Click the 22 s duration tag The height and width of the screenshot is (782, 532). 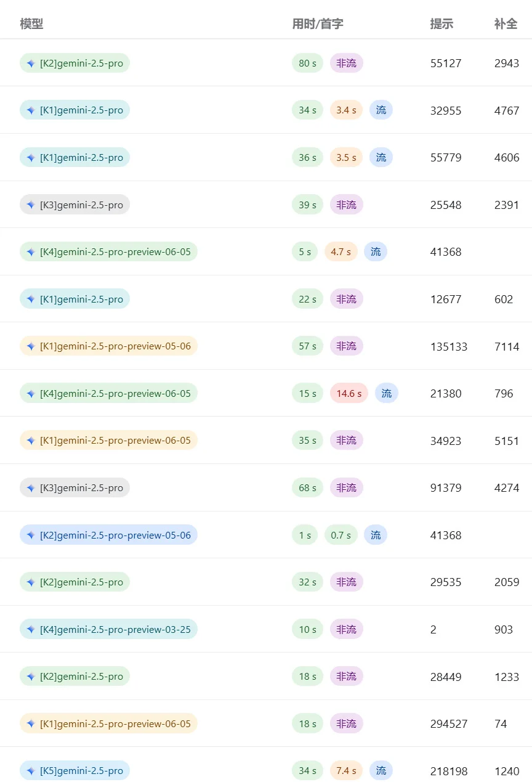[307, 299]
